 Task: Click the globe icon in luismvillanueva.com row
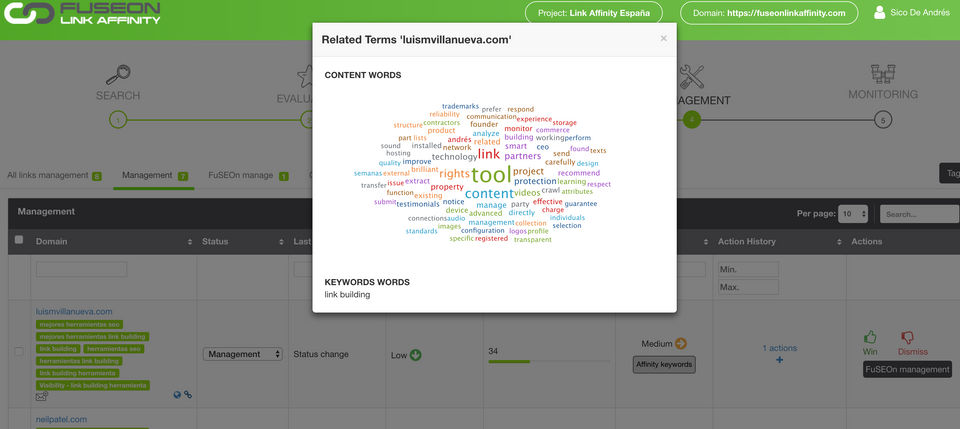click(x=177, y=395)
